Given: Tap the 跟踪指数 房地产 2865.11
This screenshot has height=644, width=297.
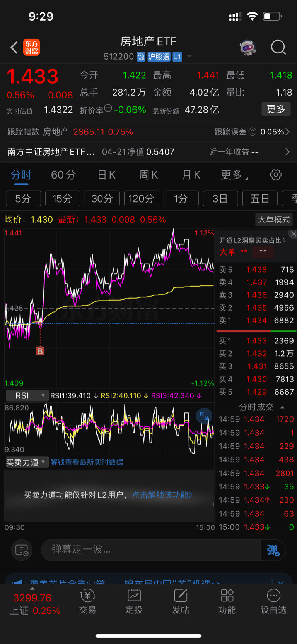Looking at the screenshot, I should point(70,132).
